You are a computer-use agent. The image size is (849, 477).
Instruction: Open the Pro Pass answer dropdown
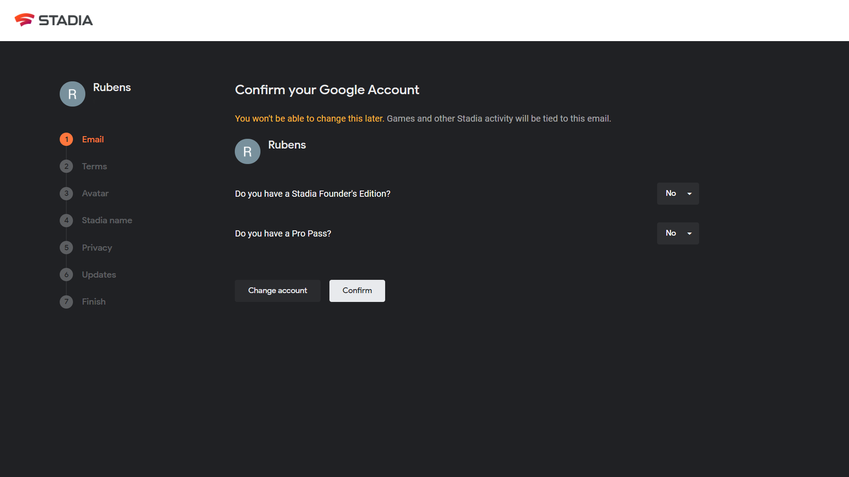pyautogui.click(x=678, y=233)
